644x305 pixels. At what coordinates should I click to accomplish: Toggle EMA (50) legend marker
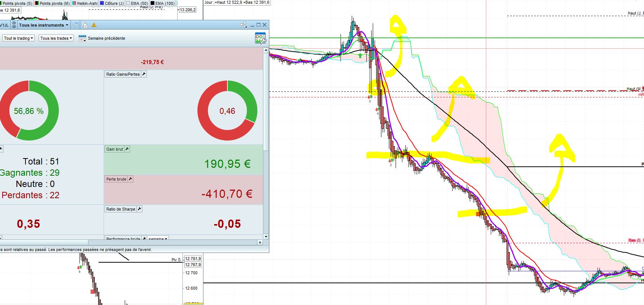point(128,3)
